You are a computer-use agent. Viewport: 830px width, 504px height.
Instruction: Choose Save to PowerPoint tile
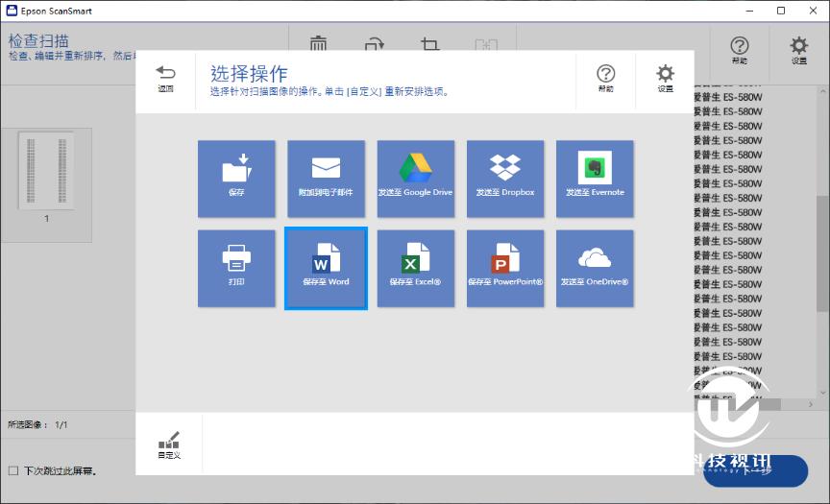click(505, 268)
